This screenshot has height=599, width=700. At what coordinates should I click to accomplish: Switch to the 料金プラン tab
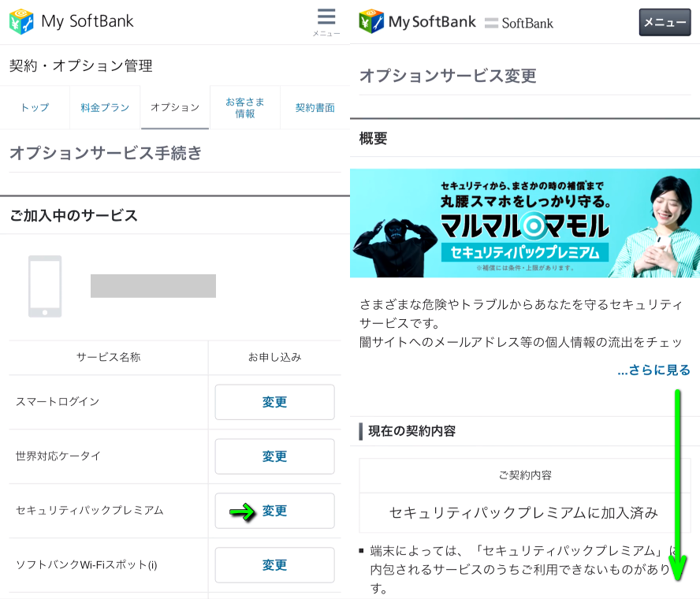click(105, 107)
